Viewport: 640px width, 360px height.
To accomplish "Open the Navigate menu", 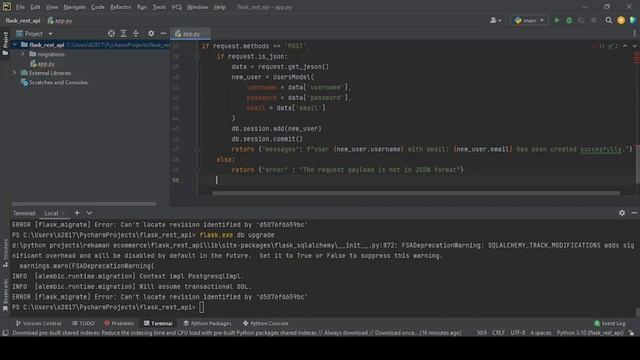I will click(x=75, y=7).
